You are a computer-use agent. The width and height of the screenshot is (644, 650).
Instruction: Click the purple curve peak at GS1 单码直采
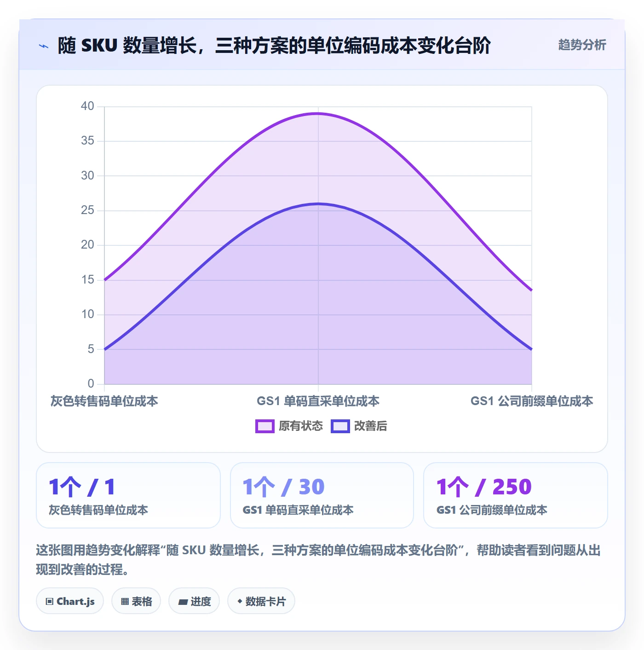318,113
